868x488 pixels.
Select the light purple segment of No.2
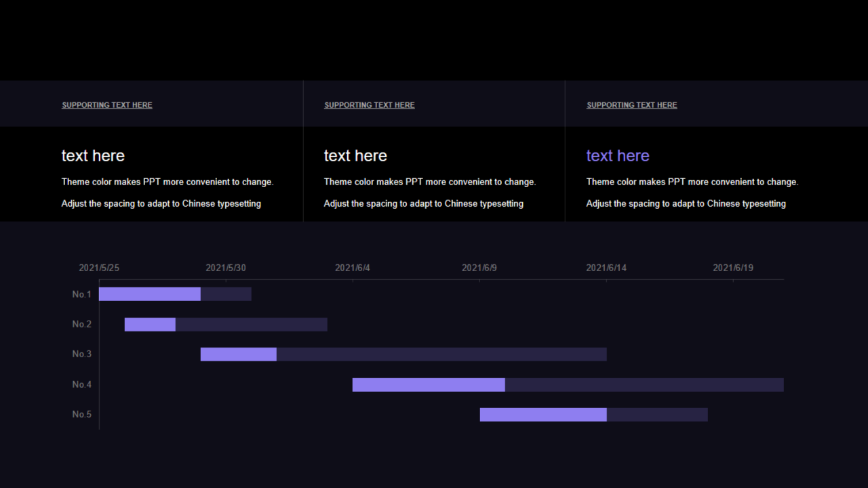click(150, 324)
